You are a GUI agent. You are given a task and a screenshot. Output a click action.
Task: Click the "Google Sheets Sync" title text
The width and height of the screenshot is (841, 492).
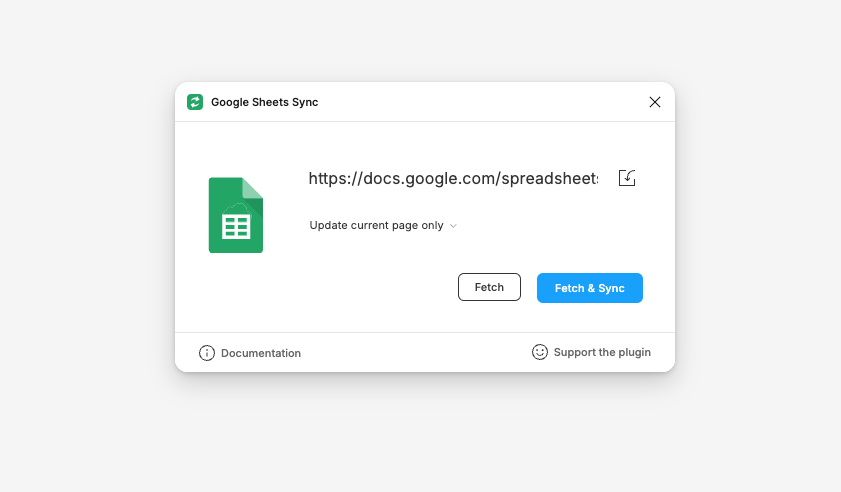pos(264,102)
